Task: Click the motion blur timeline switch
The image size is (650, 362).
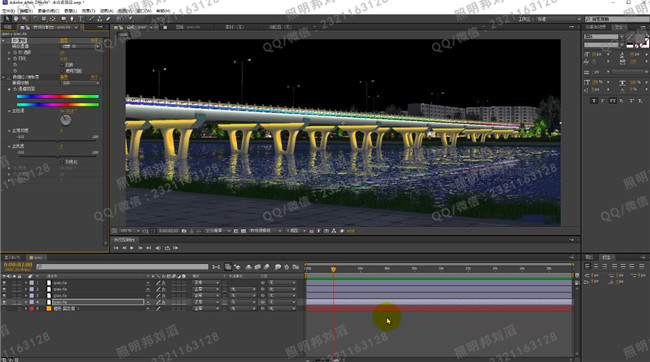Action: (x=267, y=267)
